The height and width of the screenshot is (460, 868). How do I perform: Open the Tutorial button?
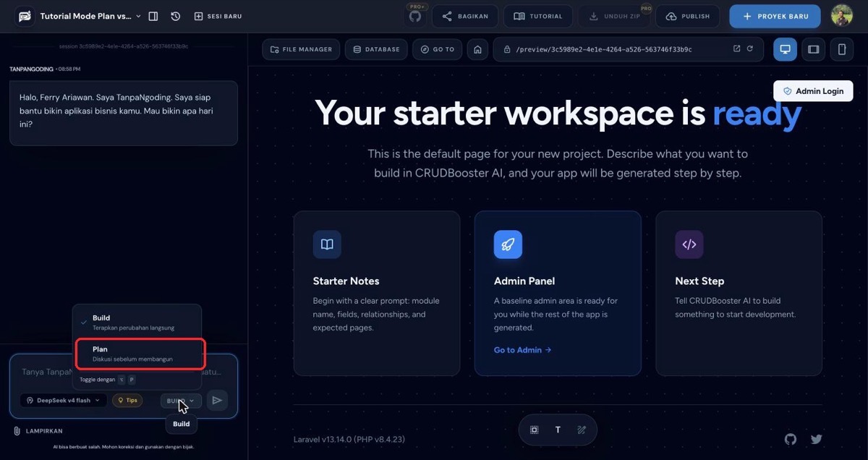(538, 16)
